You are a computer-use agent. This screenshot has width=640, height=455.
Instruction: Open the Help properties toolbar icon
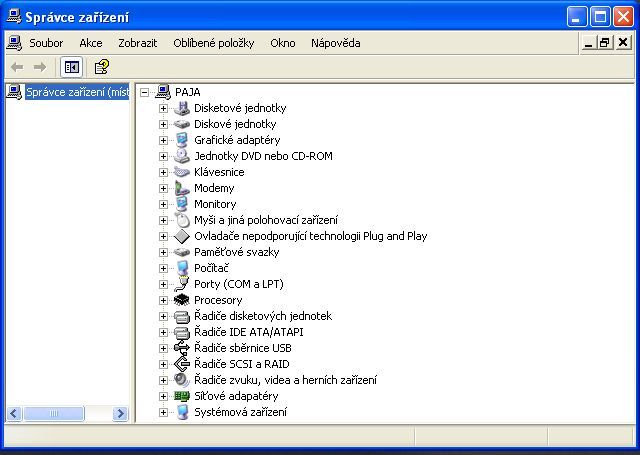click(x=101, y=67)
